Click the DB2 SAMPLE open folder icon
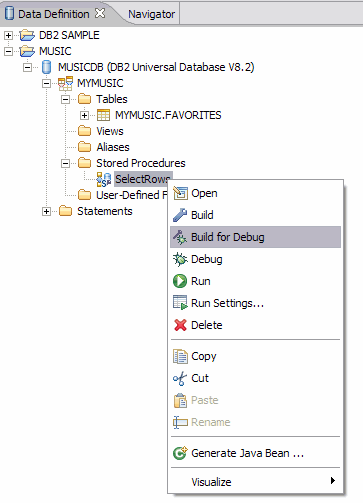 tap(27, 35)
